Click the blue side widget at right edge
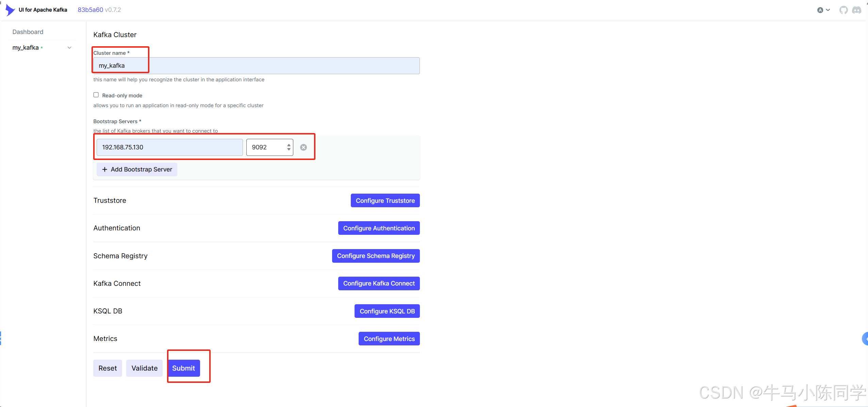Image resolution: width=868 pixels, height=407 pixels. click(x=865, y=339)
